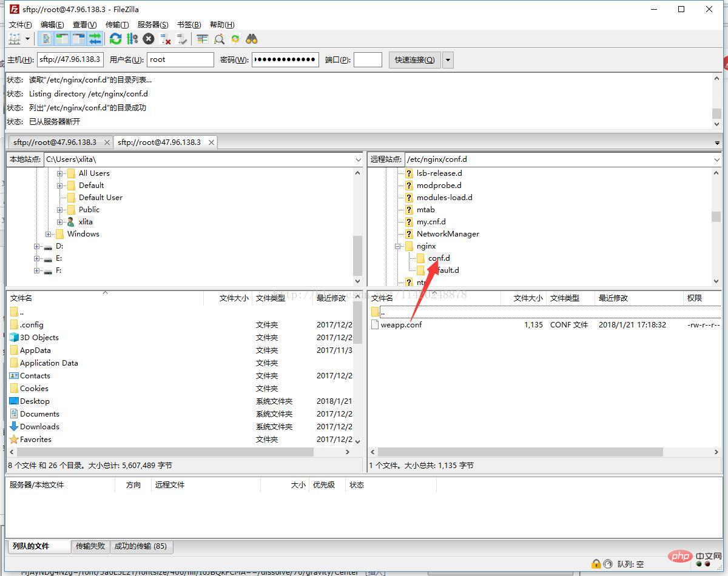Image resolution: width=728 pixels, height=576 pixels.
Task: Toggle processing of the transfer queue
Action: coord(132,39)
